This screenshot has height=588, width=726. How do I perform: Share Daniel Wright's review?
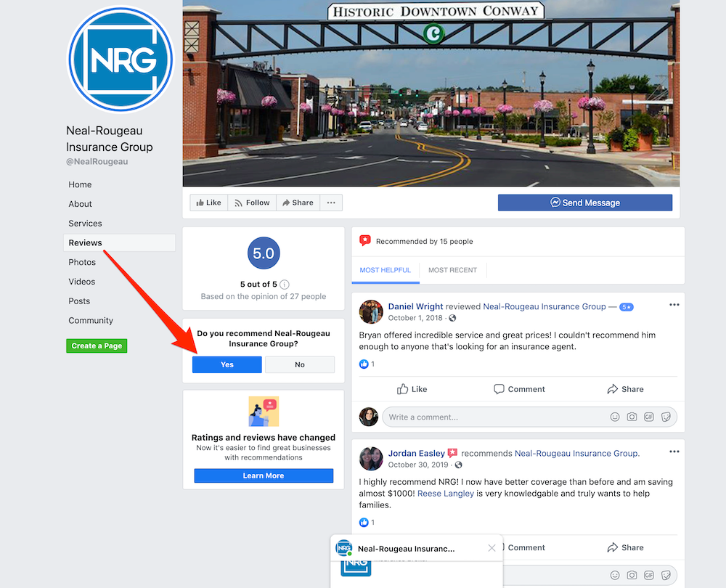point(625,389)
